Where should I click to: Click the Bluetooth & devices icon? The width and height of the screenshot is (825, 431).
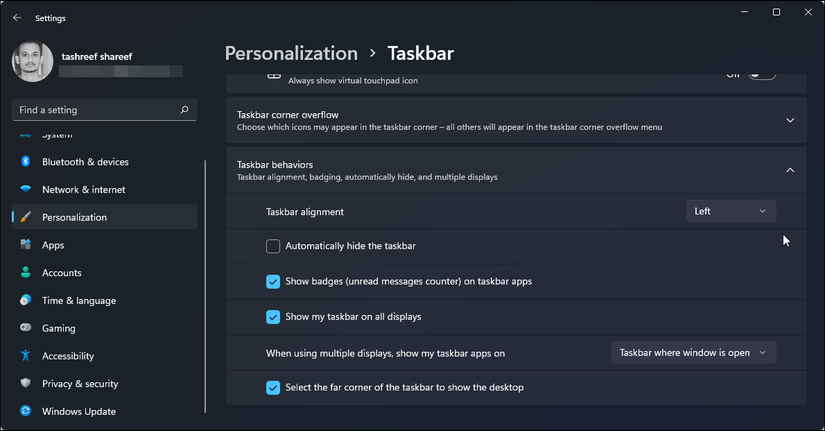pos(25,162)
